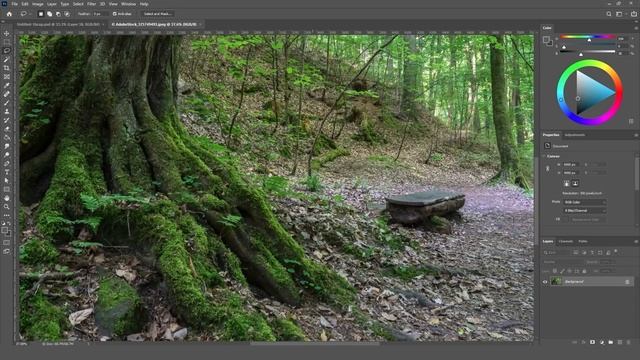This screenshot has width=640, height=360.
Task: Toggle the Anti-alias checkbox
Action: pyautogui.click(x=115, y=14)
